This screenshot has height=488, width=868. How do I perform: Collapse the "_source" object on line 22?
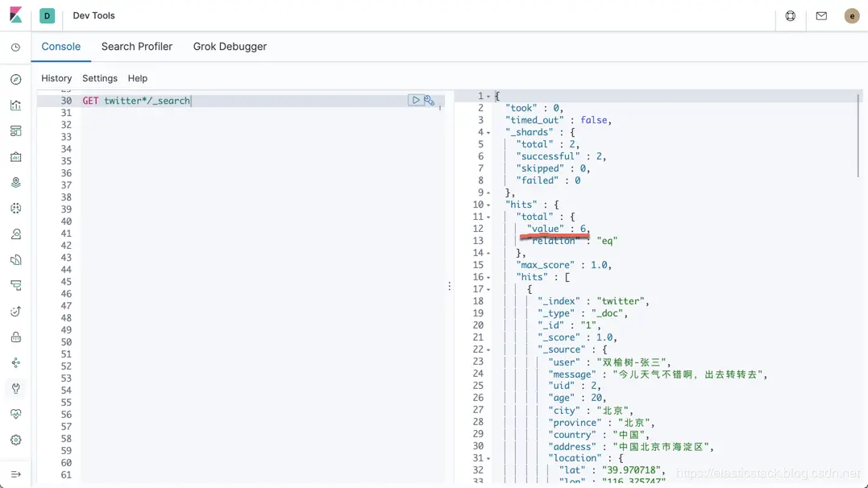[488, 350]
